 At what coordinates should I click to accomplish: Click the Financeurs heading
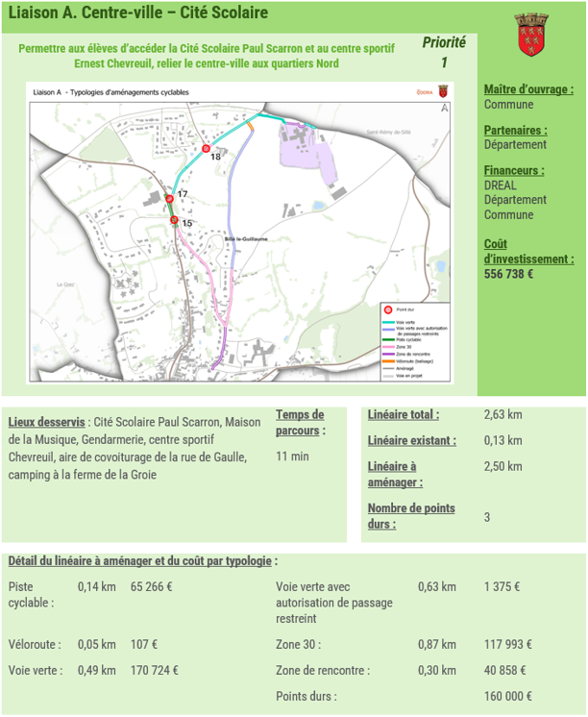(x=514, y=170)
